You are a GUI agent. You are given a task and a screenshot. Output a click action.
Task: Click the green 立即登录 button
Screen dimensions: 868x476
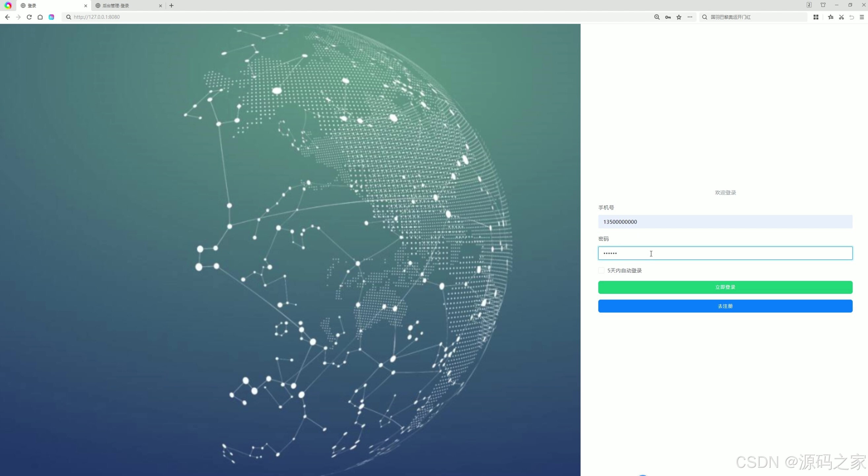[725, 287]
